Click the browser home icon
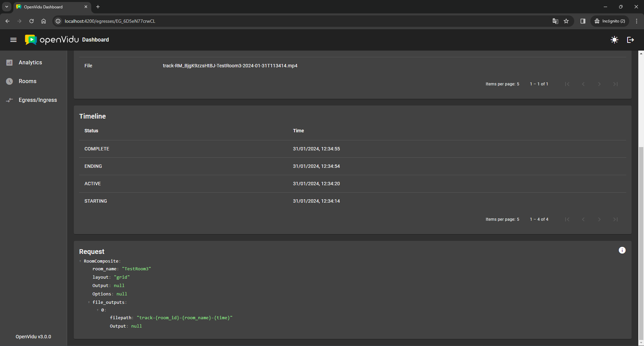Image resolution: width=644 pixels, height=346 pixels. click(x=44, y=21)
